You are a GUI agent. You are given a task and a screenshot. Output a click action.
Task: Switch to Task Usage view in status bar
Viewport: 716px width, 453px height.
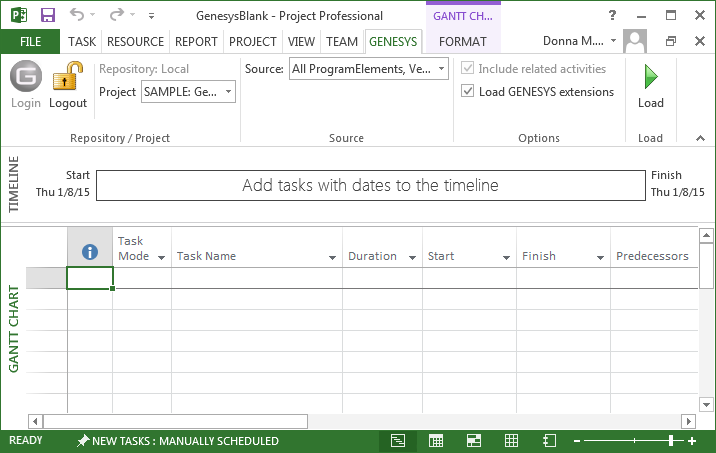pos(436,441)
